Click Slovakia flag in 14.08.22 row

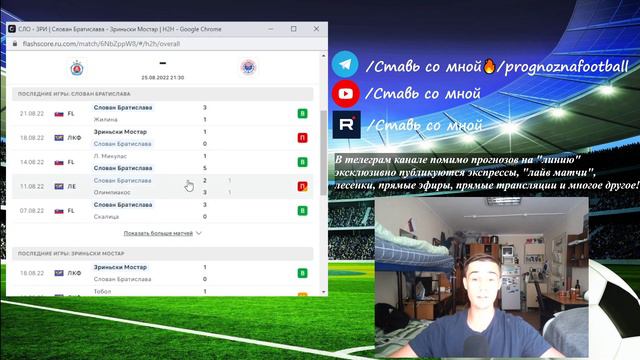pyautogui.click(x=59, y=162)
